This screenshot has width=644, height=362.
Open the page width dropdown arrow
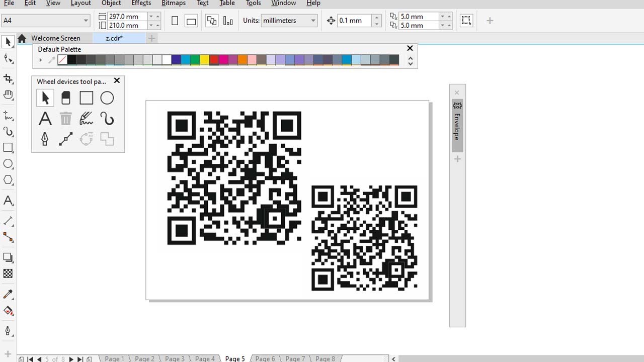click(x=151, y=17)
